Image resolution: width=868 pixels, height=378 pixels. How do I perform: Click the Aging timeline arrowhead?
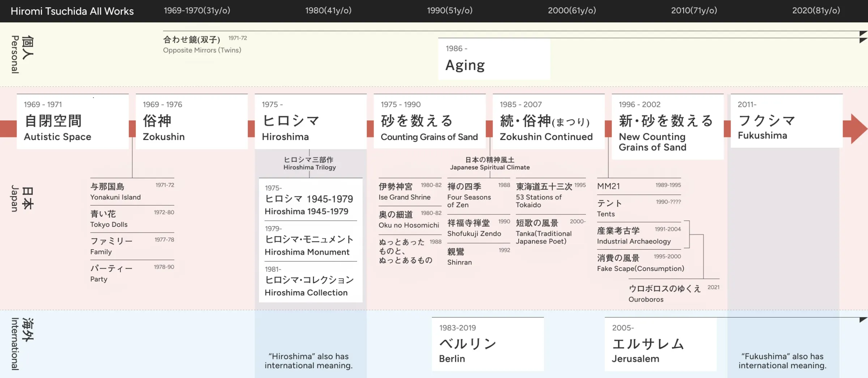[x=863, y=40]
